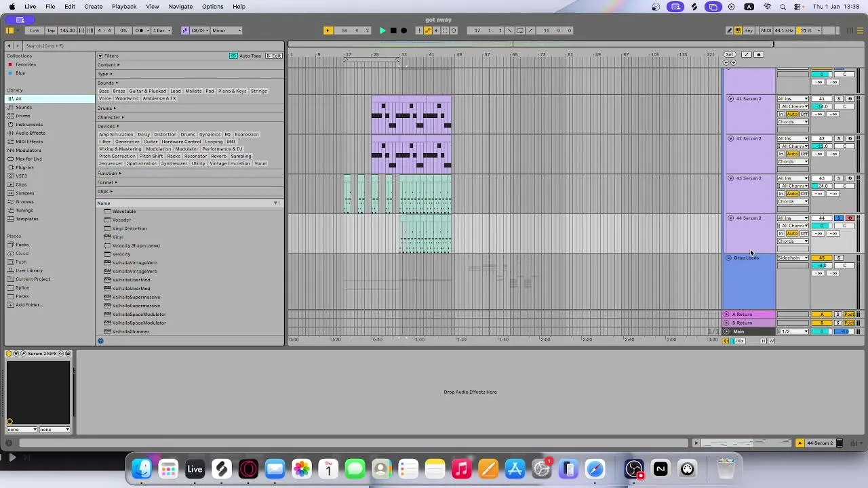Toggle Post on A Return
The height and width of the screenshot is (488, 868).
850,314
